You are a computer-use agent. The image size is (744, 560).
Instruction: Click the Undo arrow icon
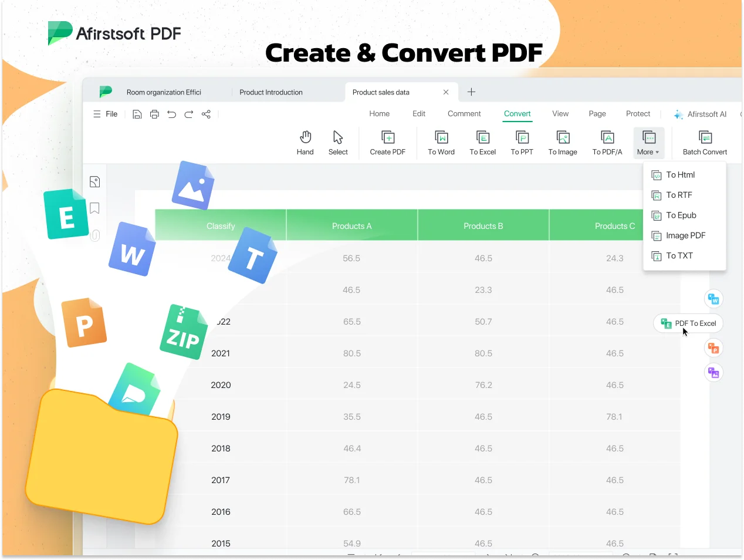tap(171, 114)
